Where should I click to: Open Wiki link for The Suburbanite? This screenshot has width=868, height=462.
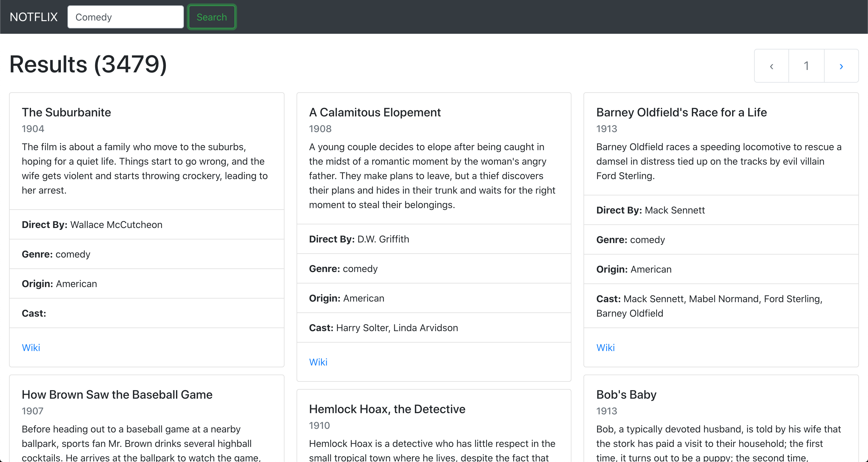(31, 348)
